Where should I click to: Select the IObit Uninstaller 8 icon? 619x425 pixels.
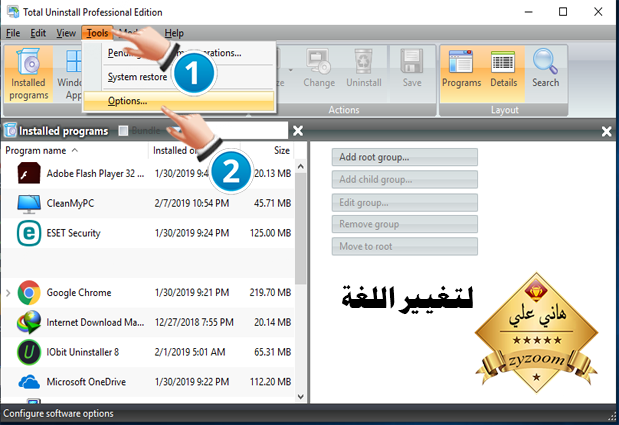tap(29, 352)
